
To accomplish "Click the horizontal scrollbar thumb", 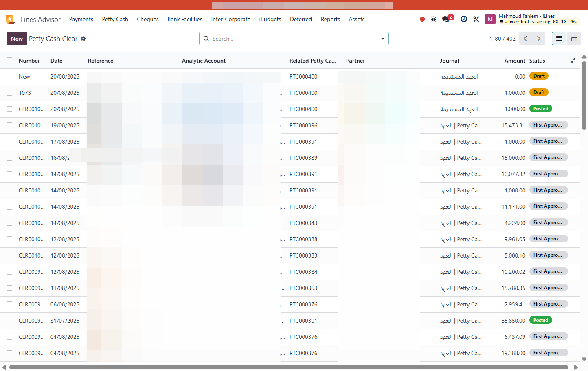I will pos(288,367).
